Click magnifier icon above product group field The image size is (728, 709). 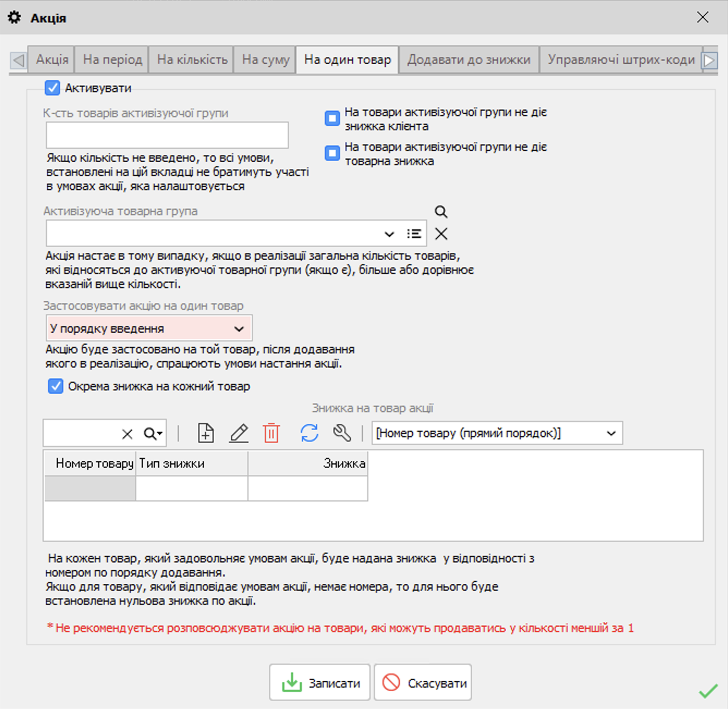(441, 212)
